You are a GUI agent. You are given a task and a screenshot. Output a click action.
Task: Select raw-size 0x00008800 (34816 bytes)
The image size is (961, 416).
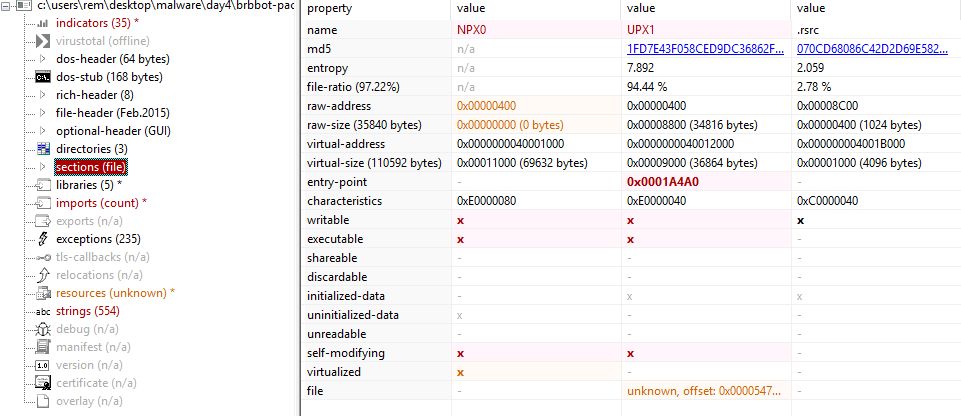(692, 125)
